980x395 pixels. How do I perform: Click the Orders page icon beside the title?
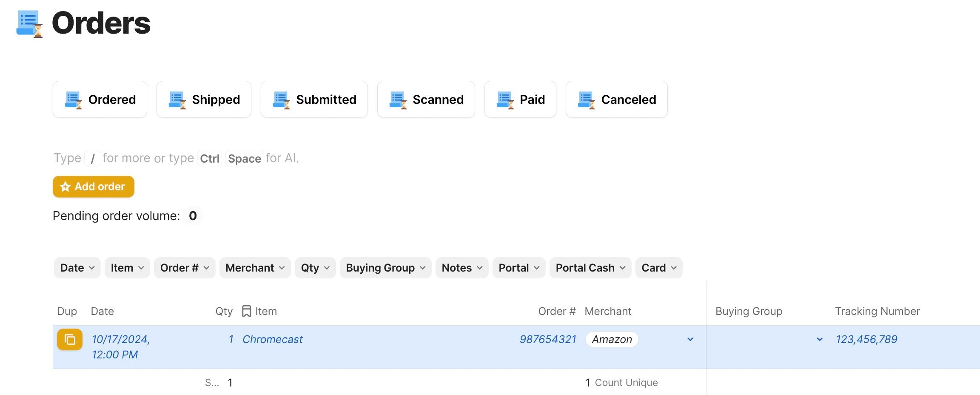29,23
